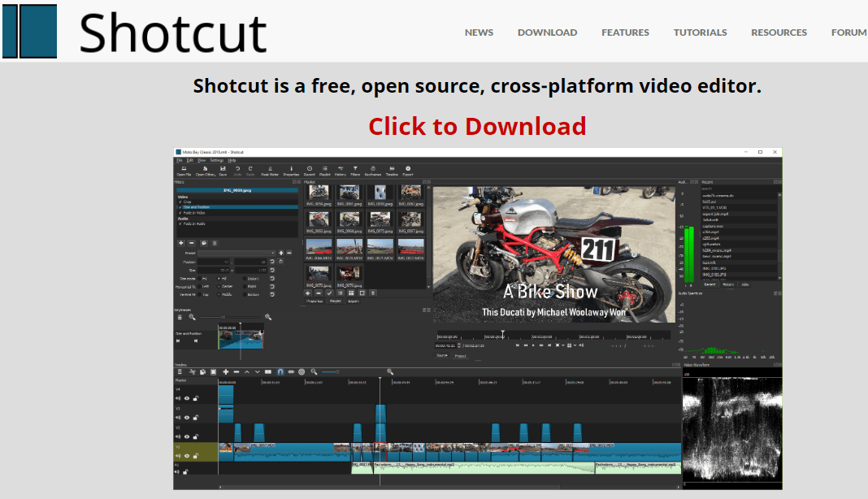Image resolution: width=868 pixels, height=499 pixels.
Task: Open the Peak Meter panel from toolbar
Action: tap(270, 171)
